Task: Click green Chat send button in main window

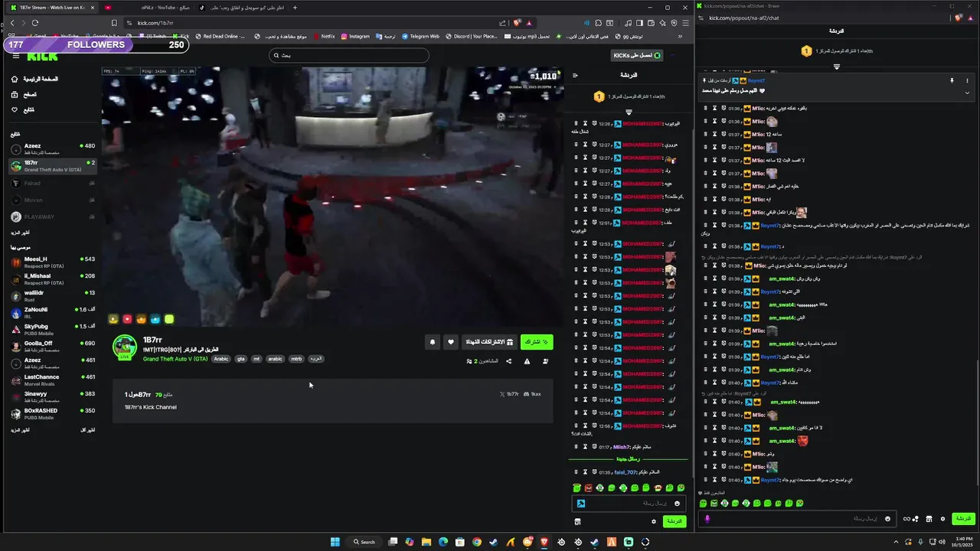Action: 674,521
